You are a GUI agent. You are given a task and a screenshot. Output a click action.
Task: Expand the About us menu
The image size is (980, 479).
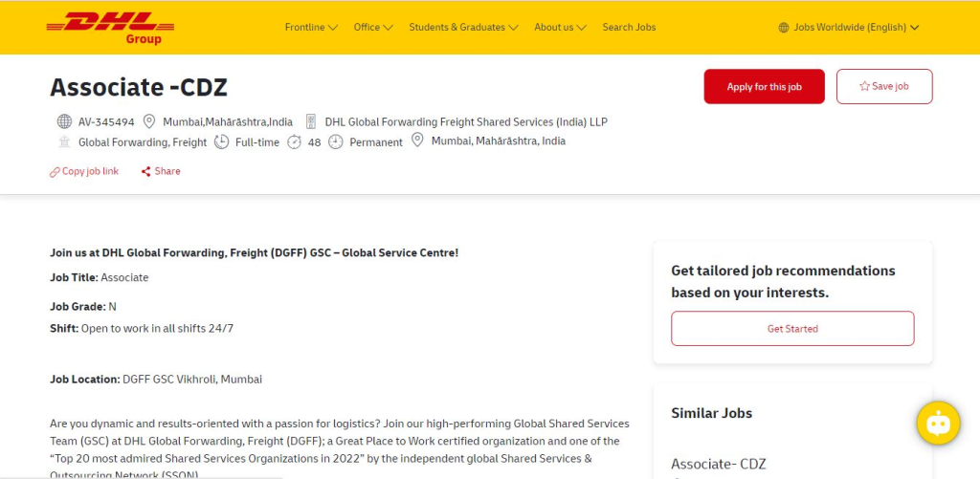click(560, 28)
